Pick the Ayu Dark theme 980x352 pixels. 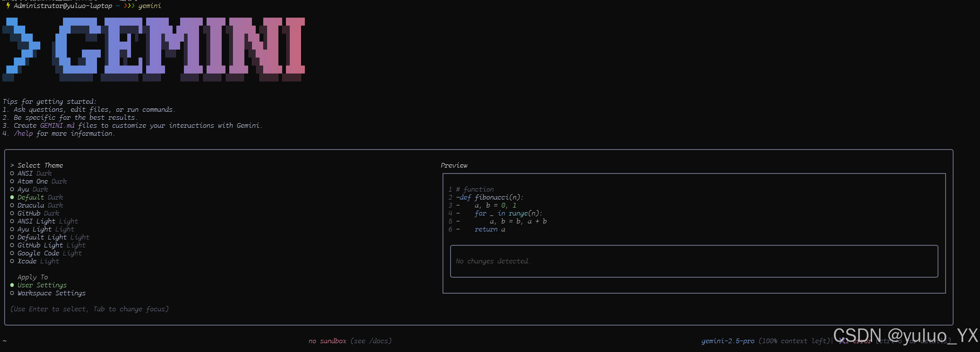[x=29, y=189]
